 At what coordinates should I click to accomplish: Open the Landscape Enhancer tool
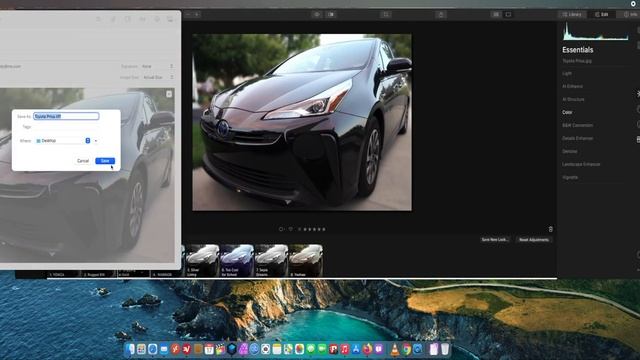581,164
